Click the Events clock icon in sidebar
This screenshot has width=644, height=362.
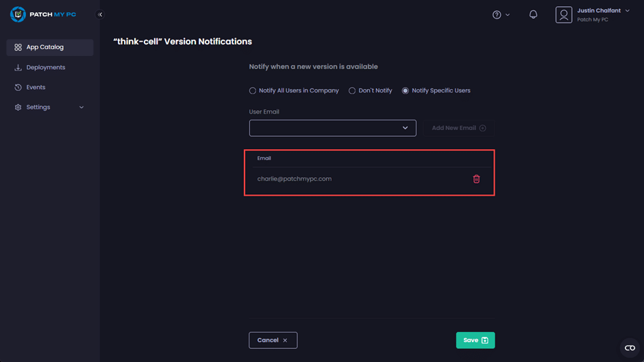(18, 88)
